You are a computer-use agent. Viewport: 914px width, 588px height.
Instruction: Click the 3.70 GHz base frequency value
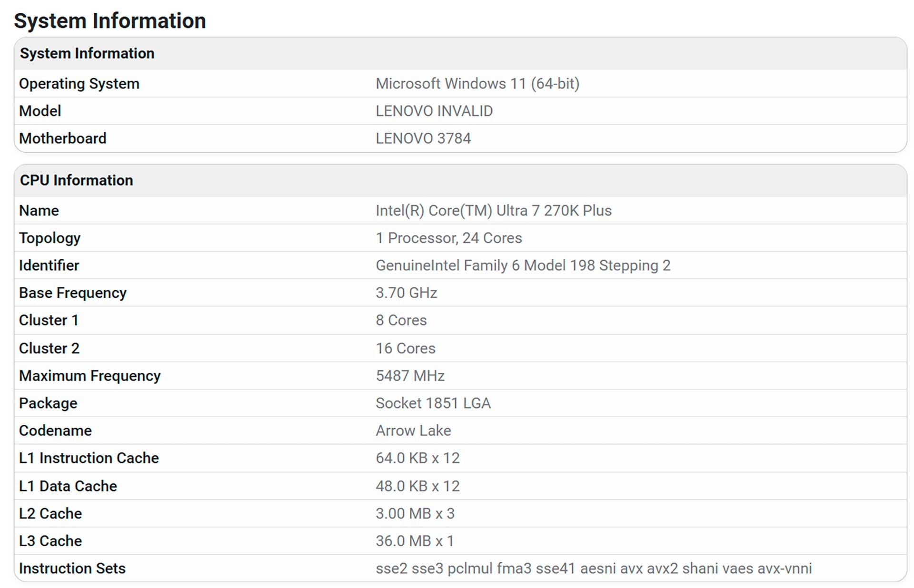click(406, 293)
